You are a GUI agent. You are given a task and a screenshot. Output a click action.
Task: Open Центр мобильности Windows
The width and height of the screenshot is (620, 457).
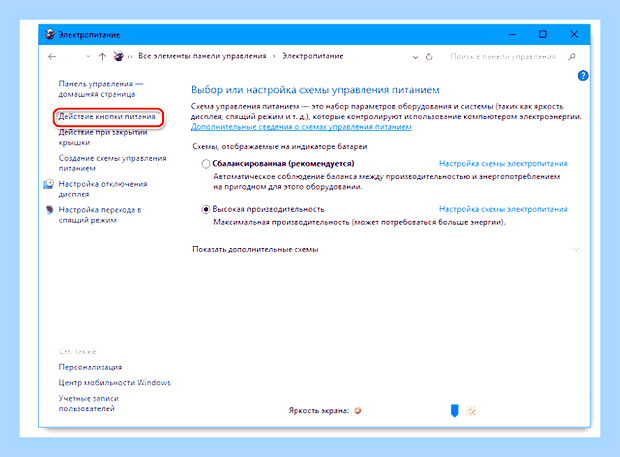coord(114,383)
